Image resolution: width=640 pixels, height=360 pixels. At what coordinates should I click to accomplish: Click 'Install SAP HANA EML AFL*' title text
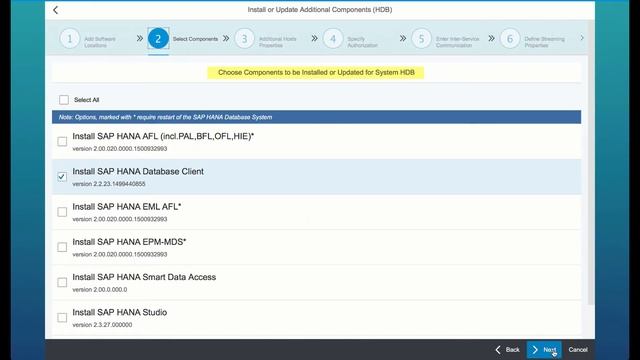pos(127,207)
